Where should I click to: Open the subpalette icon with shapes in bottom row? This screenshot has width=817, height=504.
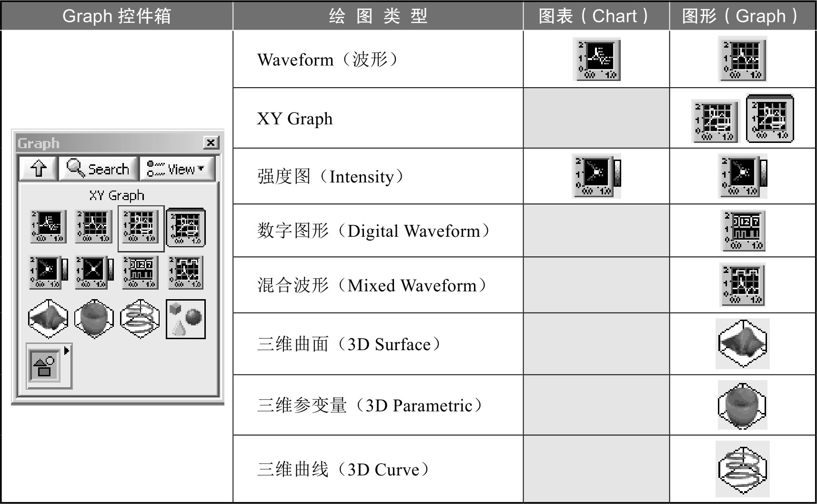coord(45,365)
